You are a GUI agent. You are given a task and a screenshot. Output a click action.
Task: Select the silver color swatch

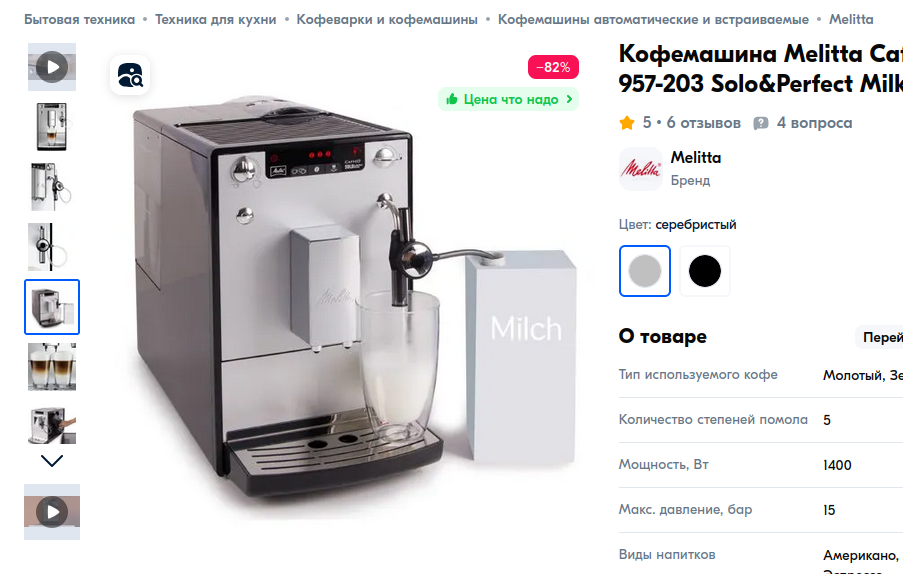pos(645,271)
